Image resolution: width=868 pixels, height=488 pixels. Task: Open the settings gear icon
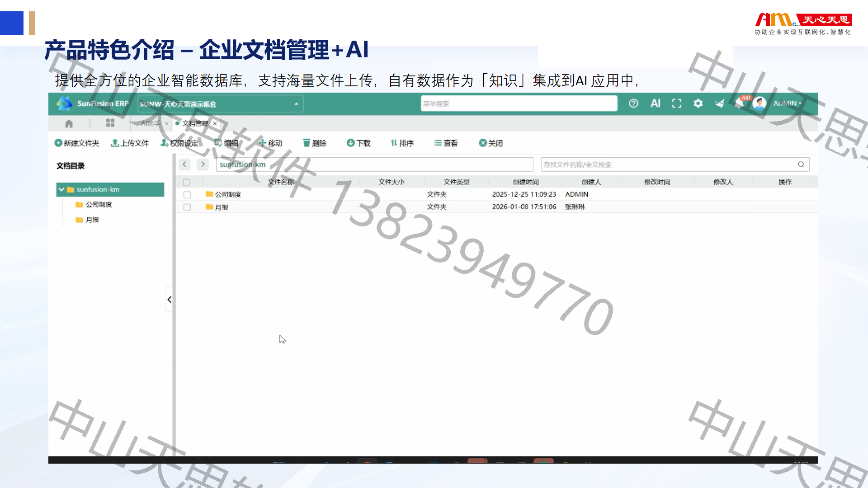coord(698,103)
